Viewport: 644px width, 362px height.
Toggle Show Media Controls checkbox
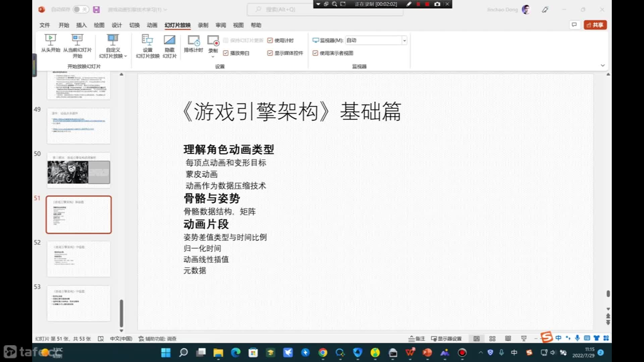coord(270,53)
